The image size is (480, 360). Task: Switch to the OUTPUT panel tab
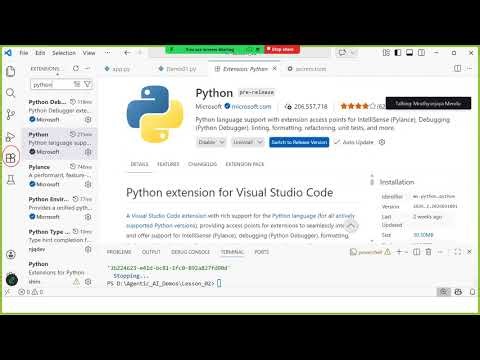(151, 252)
